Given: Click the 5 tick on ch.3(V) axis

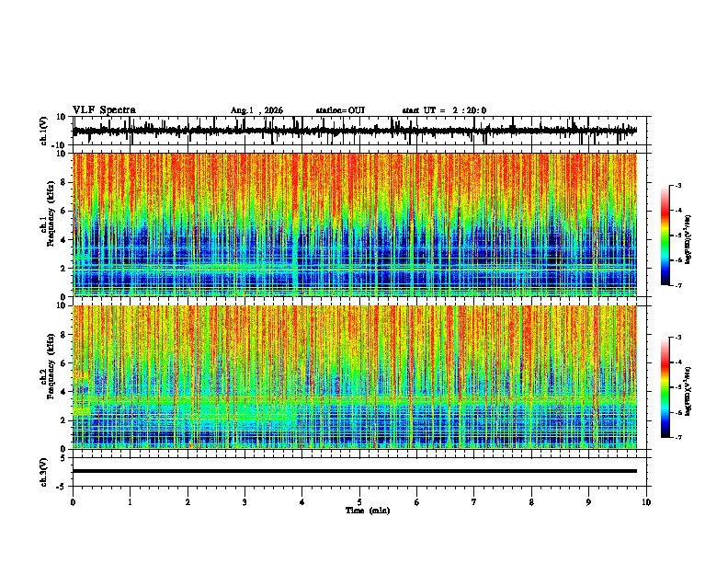Looking at the screenshot, I should [63, 458].
